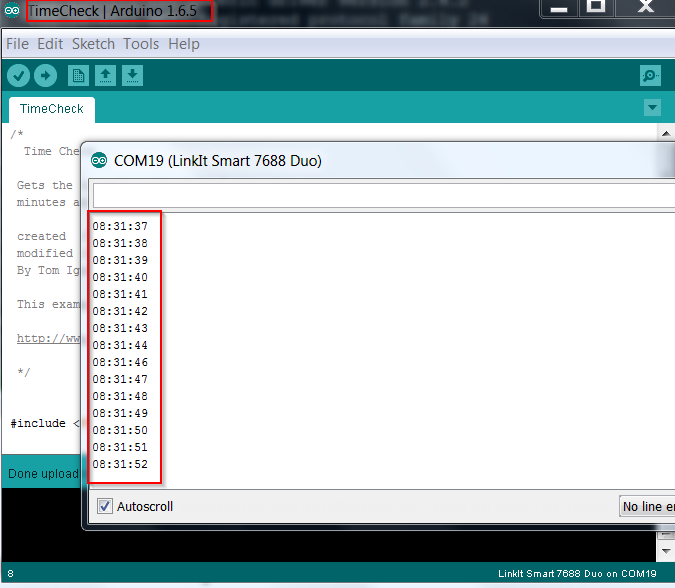Click the editor scrollbar up arrow
Viewport: 675px width, 588px height.
[x=667, y=132]
